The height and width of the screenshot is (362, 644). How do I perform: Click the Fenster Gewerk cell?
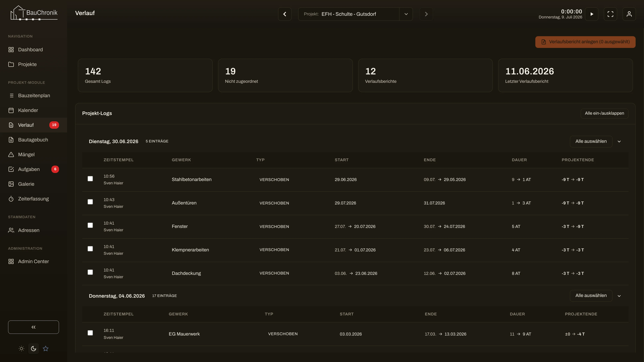179,226
